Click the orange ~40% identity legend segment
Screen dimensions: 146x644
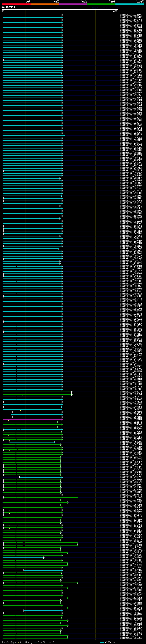click(x=45, y=4)
